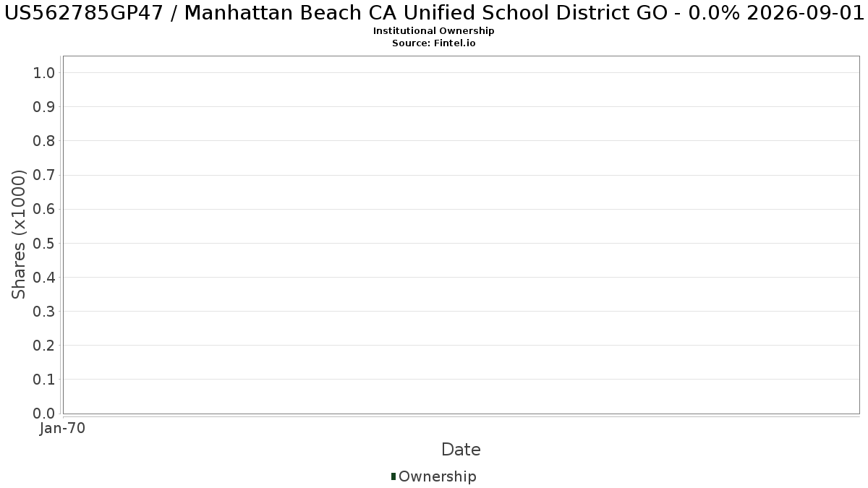The width and height of the screenshot is (868, 488).
Task: Select the 0.2 y-axis tick label
Action: point(44,346)
